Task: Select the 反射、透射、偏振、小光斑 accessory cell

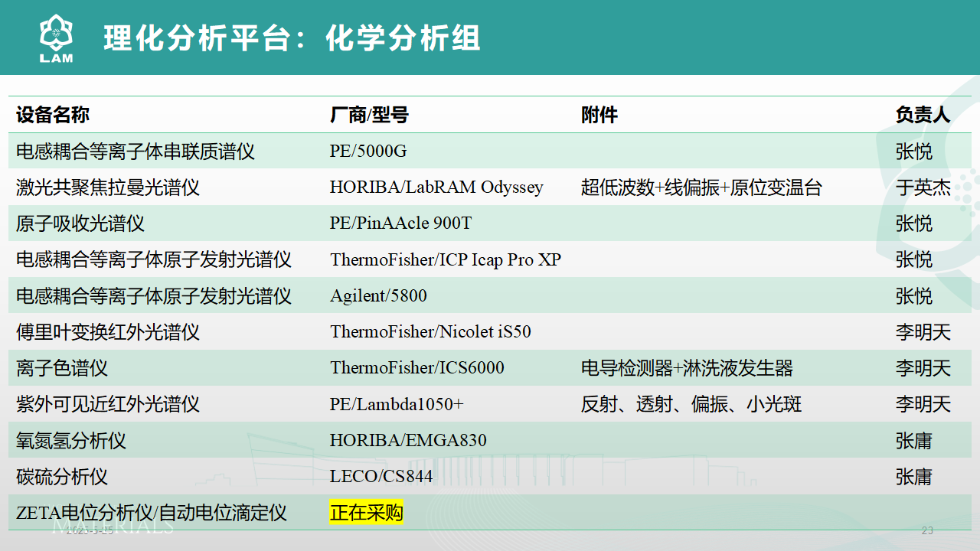Action: pyautogui.click(x=691, y=404)
